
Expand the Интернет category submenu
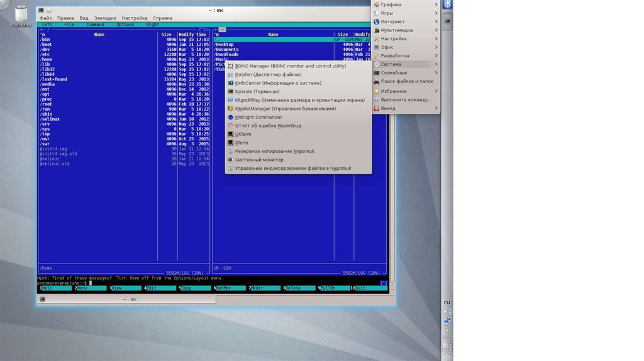(392, 21)
